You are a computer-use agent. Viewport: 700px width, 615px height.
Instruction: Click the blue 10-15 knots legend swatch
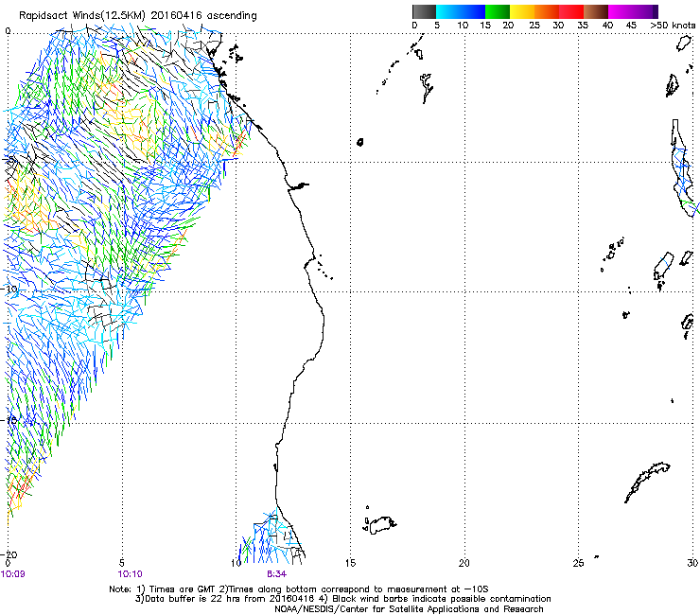coord(473,11)
